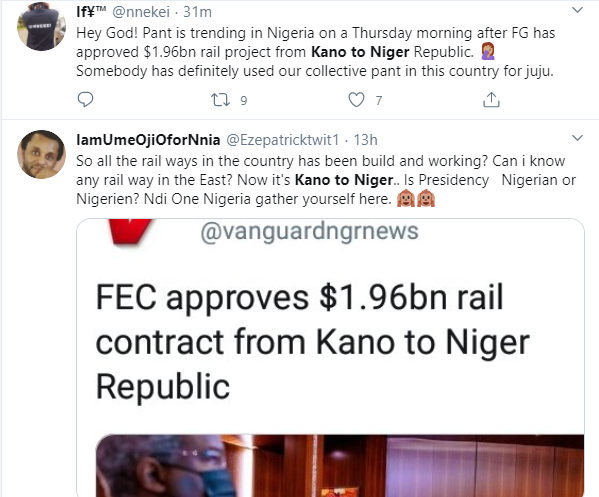Expand options chevron on IamUmeOjiOforNnia tweet

click(577, 138)
